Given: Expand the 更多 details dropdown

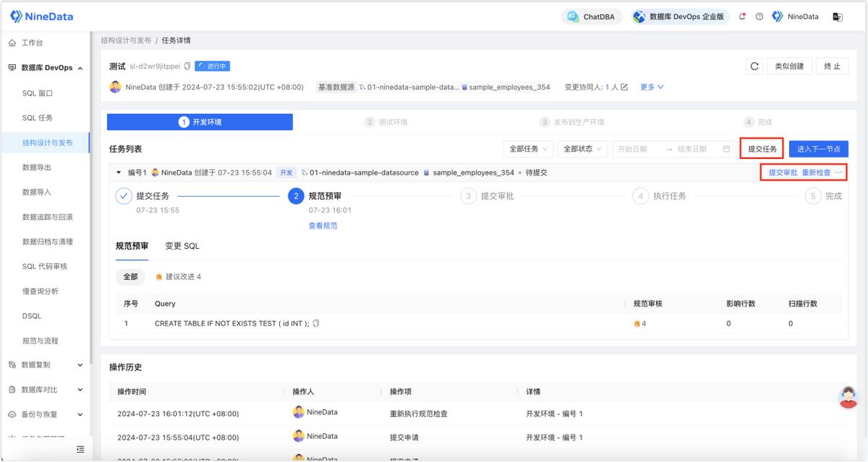Looking at the screenshot, I should [x=652, y=87].
